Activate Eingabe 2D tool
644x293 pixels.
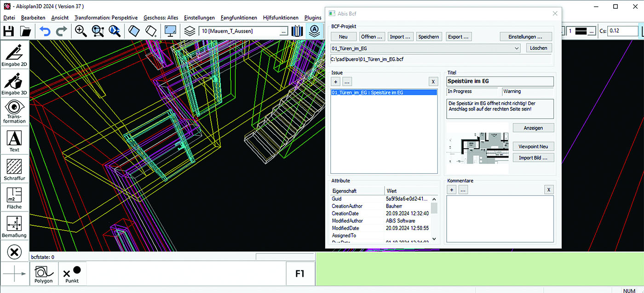pyautogui.click(x=14, y=55)
